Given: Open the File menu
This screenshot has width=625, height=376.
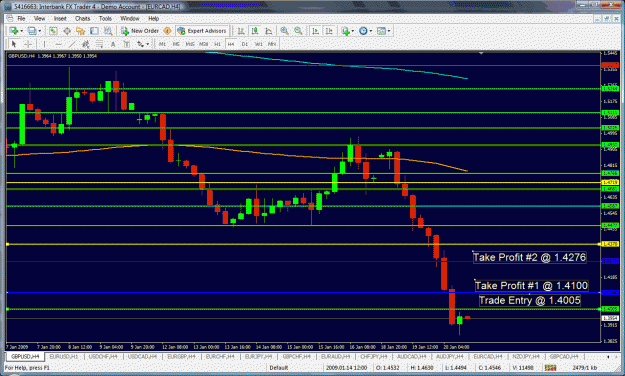Looking at the screenshot, I should click(x=21, y=18).
